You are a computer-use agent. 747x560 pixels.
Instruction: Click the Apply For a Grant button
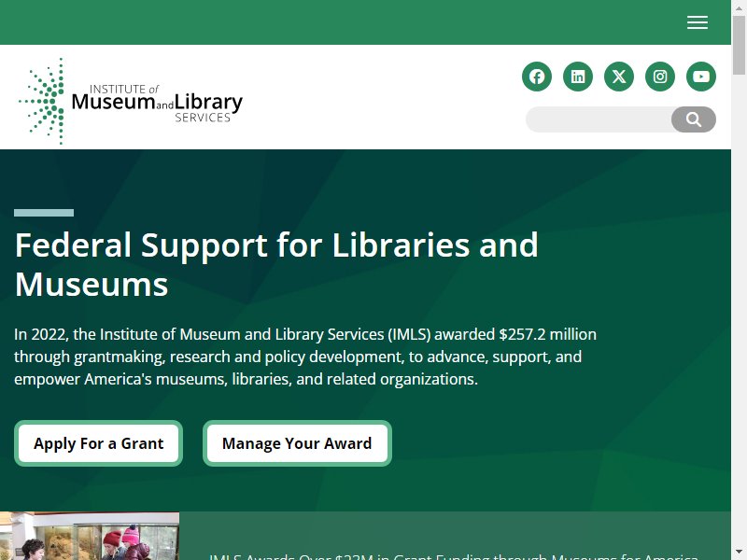tap(99, 443)
